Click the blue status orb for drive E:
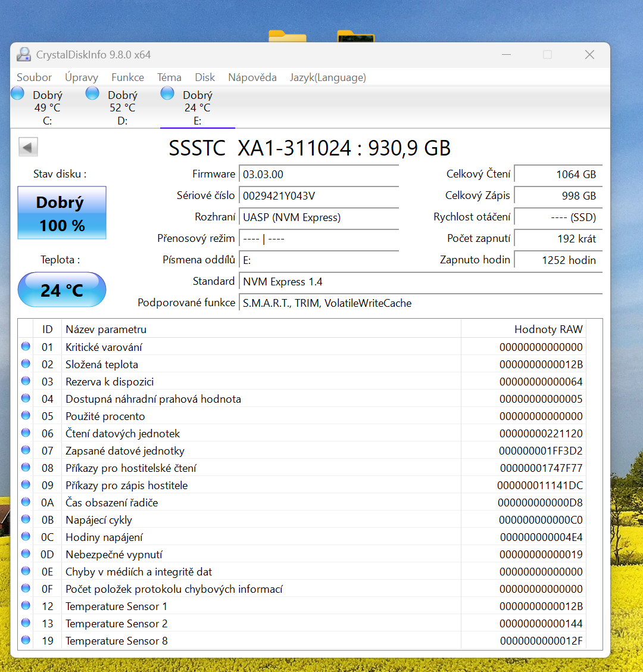643x672 pixels. (x=167, y=93)
